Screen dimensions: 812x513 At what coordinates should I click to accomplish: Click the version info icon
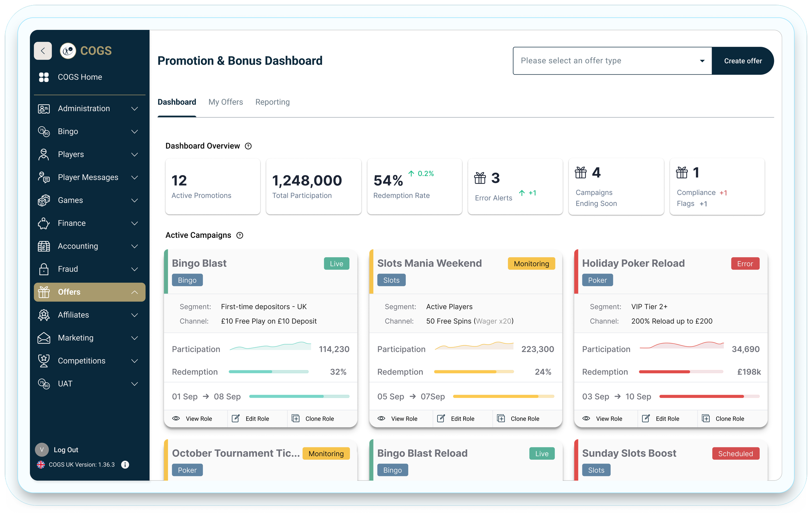[125, 465]
